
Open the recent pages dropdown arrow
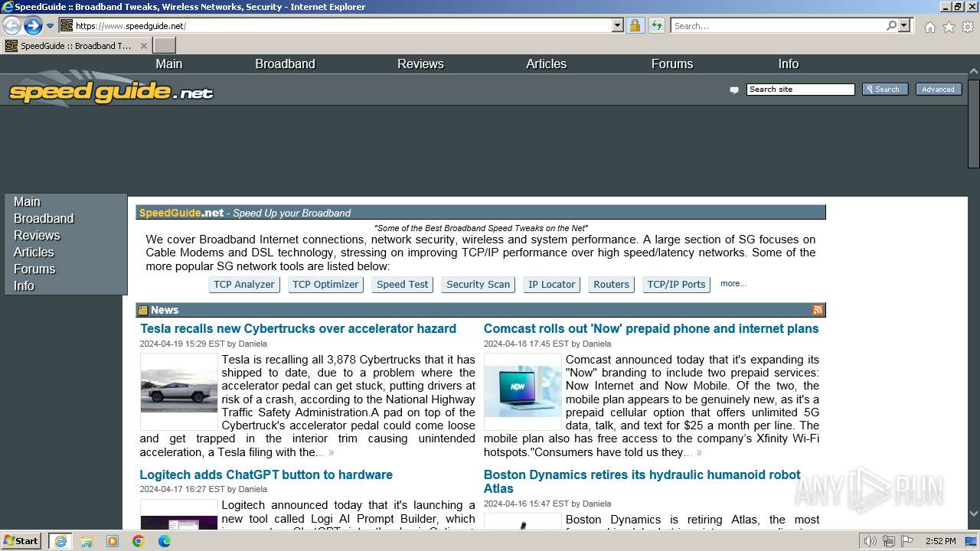tap(51, 26)
